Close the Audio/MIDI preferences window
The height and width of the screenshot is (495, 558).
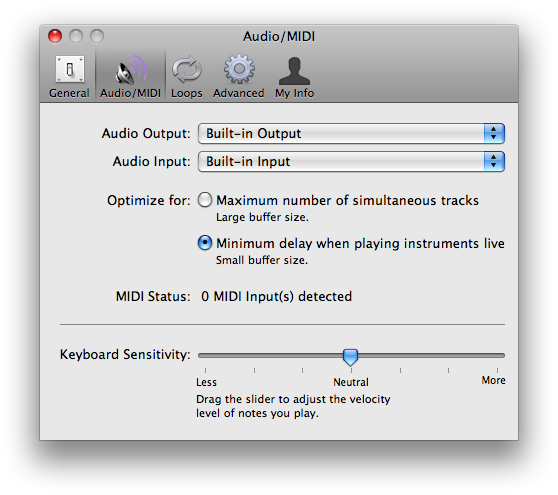[x=55, y=36]
